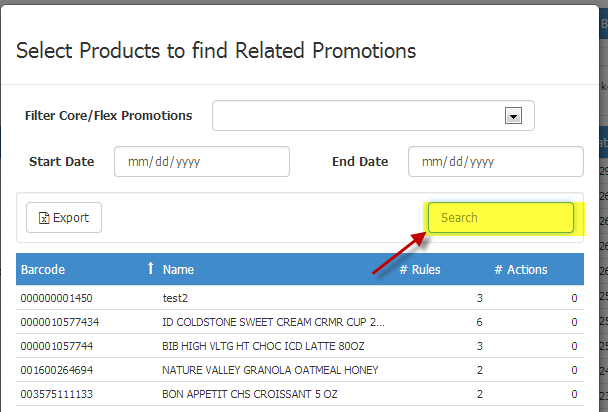Click barcode 003575111133
The image size is (608, 412).
click(x=56, y=394)
